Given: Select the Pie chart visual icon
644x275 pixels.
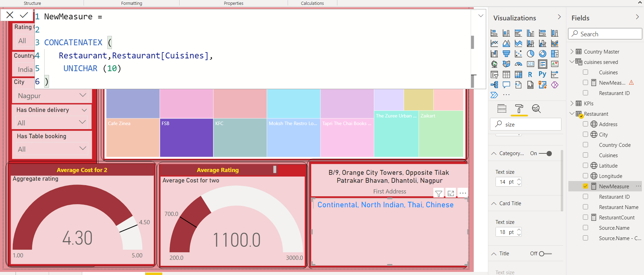Looking at the screenshot, I should [x=530, y=54].
